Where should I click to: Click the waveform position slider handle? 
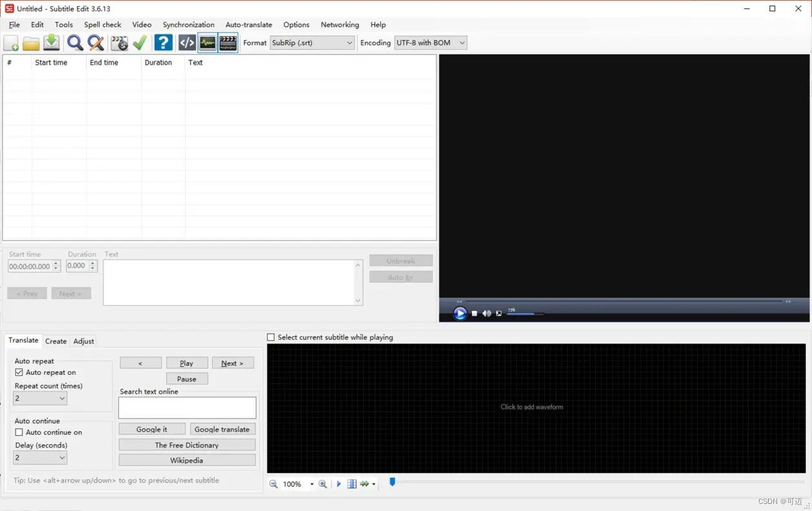(x=392, y=482)
